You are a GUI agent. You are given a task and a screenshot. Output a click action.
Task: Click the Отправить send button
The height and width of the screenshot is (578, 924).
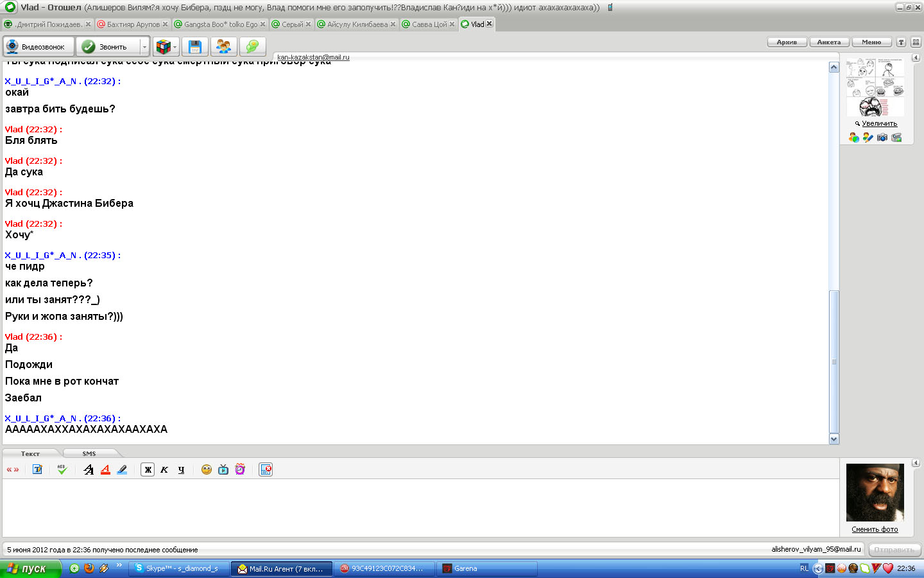894,550
